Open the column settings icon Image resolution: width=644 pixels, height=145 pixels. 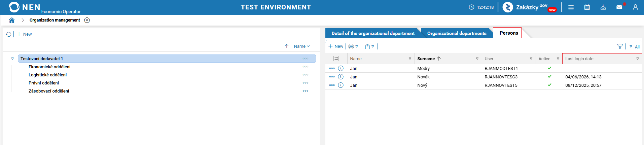coord(336,59)
